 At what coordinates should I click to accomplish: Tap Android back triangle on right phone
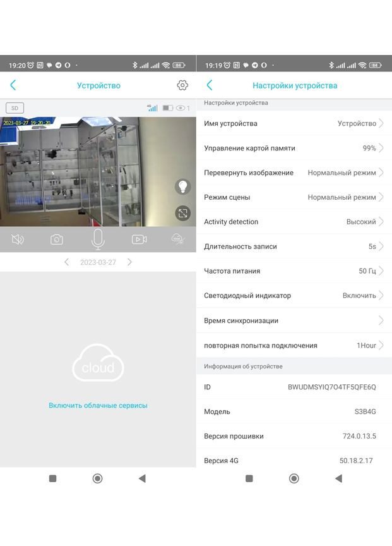(338, 478)
